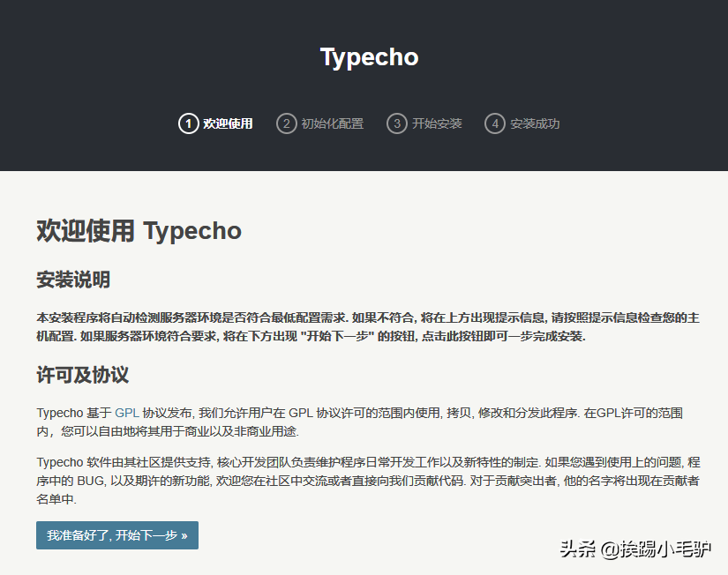Image resolution: width=728 pixels, height=575 pixels.
Task: Select step 4 安装成功
Action: click(x=522, y=123)
